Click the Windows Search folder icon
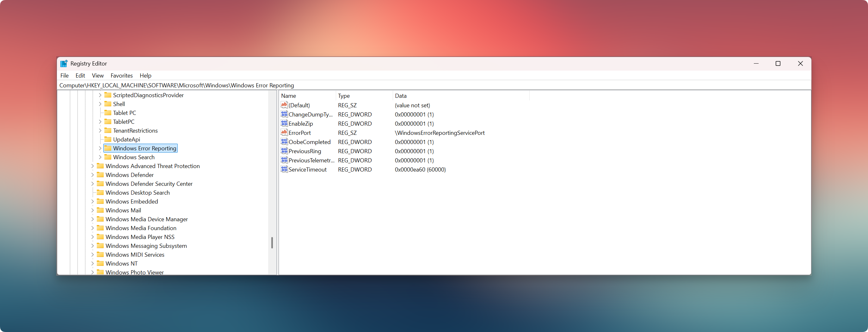The width and height of the screenshot is (868, 332). 108,157
